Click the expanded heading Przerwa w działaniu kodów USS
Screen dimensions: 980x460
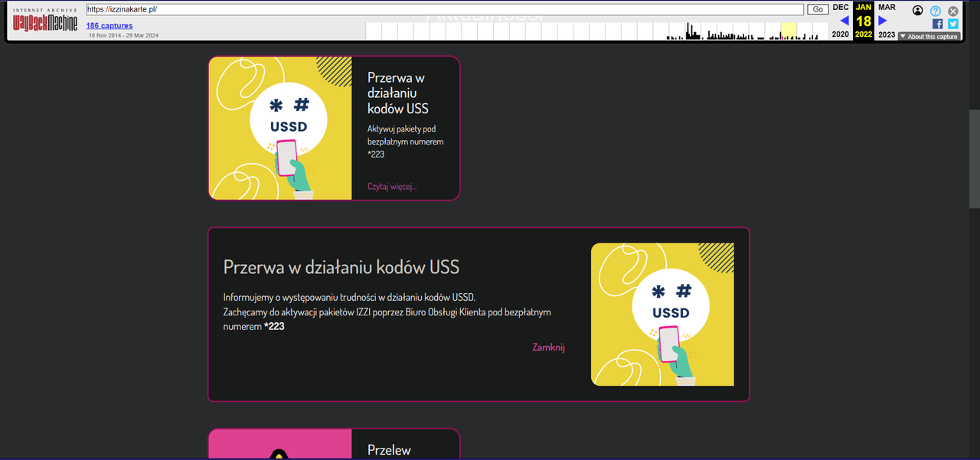(x=341, y=266)
